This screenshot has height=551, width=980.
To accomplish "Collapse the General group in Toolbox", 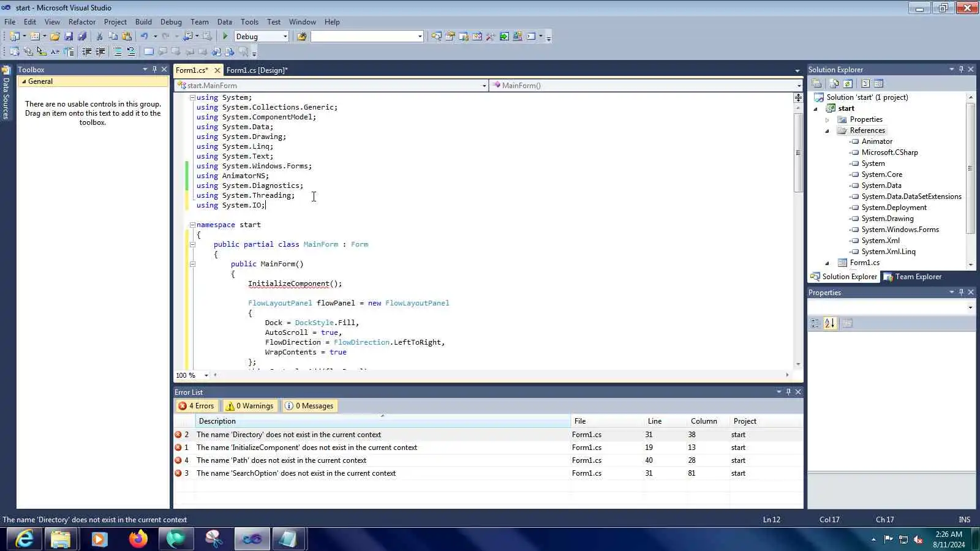I will click(x=24, y=81).
